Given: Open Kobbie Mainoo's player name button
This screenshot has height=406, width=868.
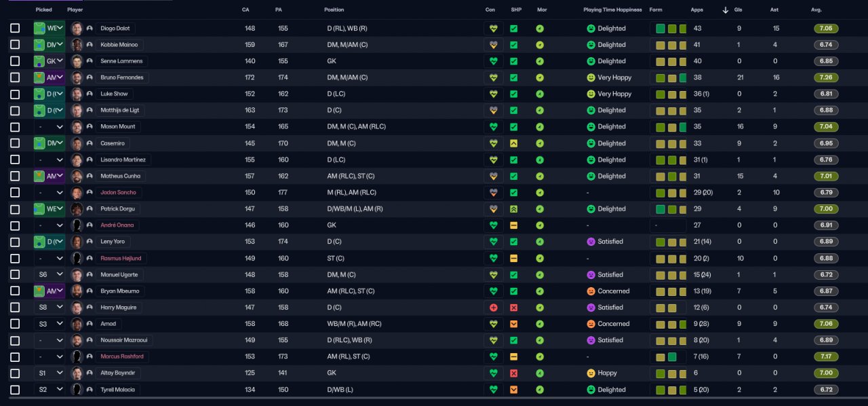Looking at the screenshot, I should pos(119,45).
